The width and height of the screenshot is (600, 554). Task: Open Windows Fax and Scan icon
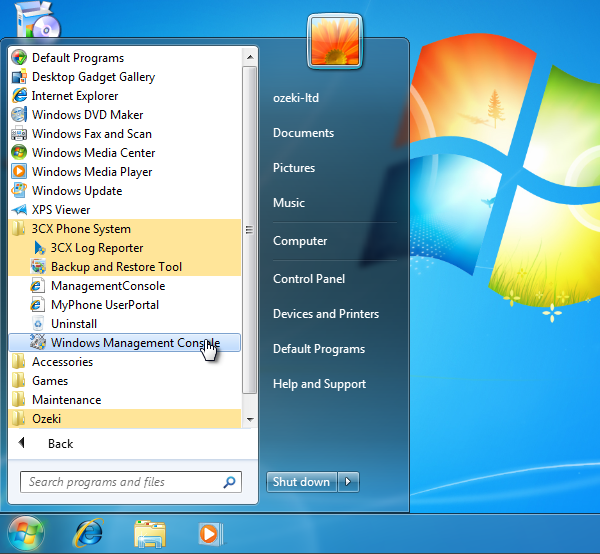click(19, 134)
